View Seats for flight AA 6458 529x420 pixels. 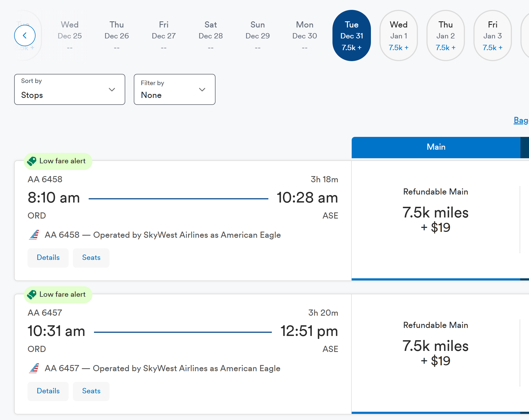(x=91, y=258)
